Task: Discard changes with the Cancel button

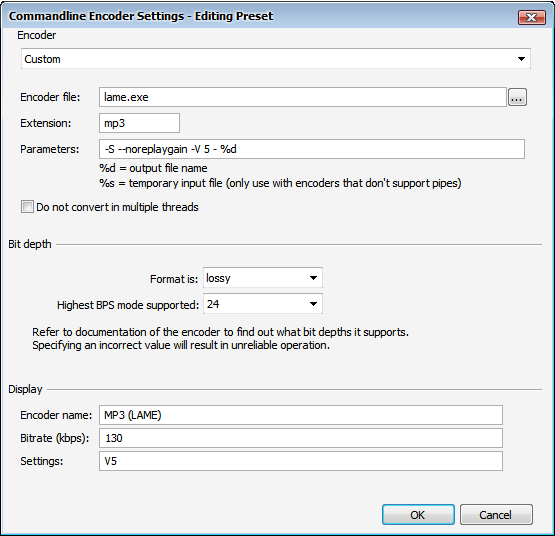Action: (496, 515)
